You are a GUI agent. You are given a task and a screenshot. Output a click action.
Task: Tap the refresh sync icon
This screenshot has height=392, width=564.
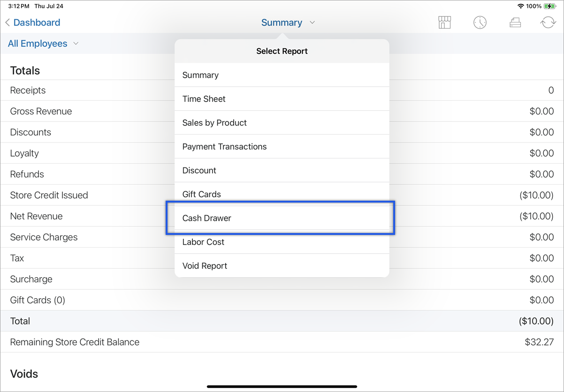pyautogui.click(x=548, y=23)
